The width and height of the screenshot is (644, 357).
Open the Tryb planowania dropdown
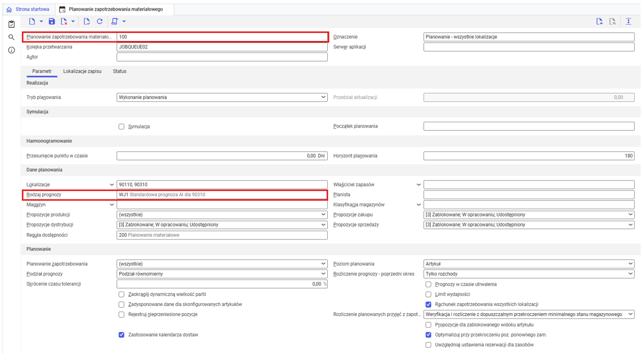[222, 97]
